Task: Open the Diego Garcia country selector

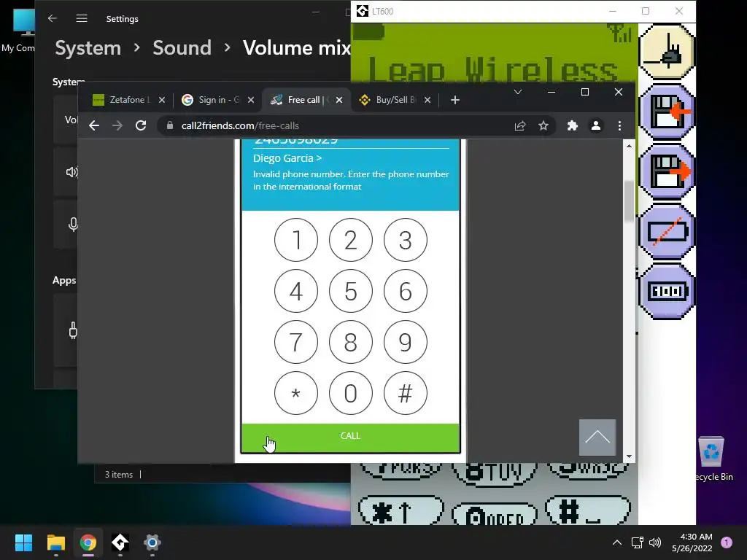Action: [x=287, y=158]
